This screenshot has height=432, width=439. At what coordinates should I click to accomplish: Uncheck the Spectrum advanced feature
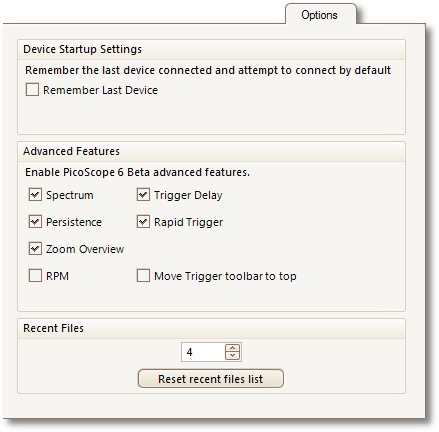[35, 195]
